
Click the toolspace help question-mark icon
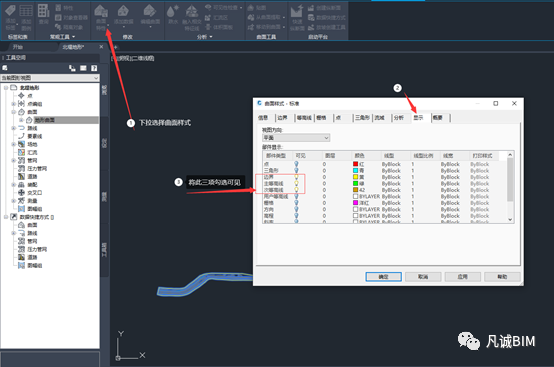point(94,68)
